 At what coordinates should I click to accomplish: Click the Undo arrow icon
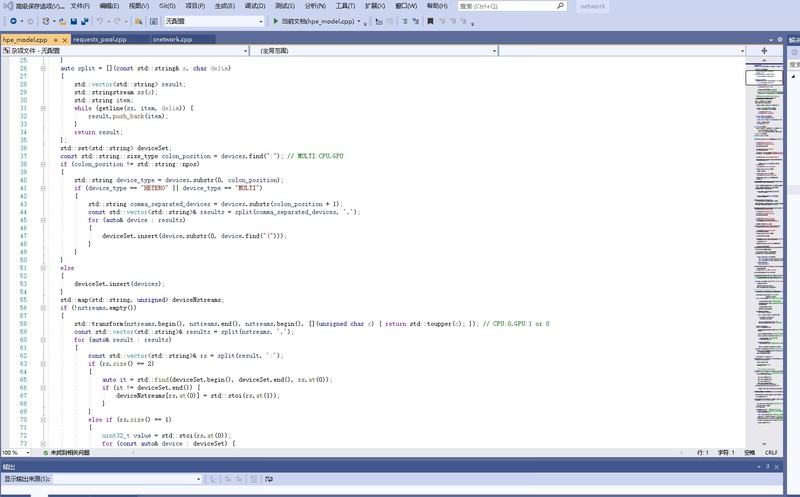(99, 21)
